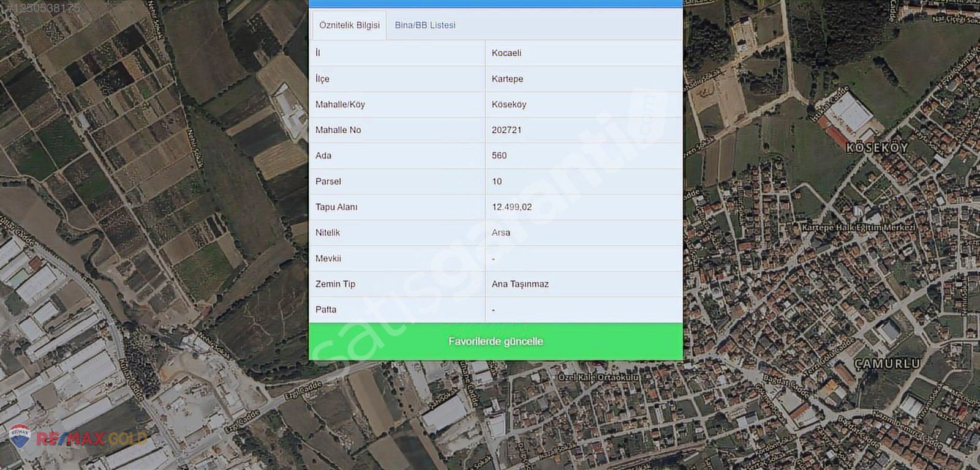Select the Ada value 560

[499, 156]
